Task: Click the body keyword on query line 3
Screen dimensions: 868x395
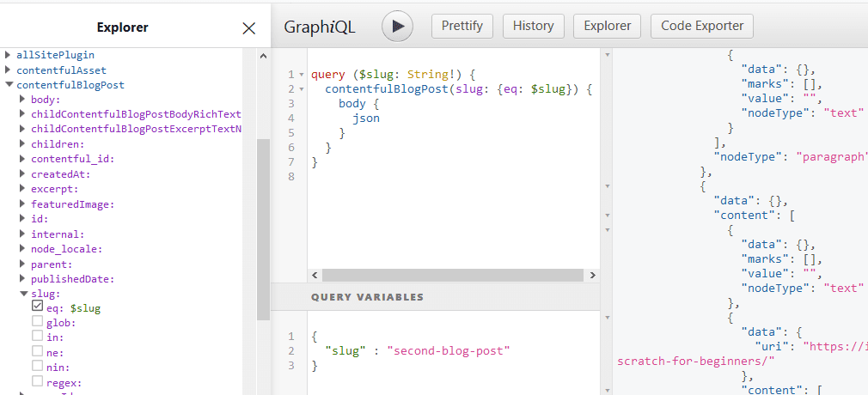Action: coord(352,103)
